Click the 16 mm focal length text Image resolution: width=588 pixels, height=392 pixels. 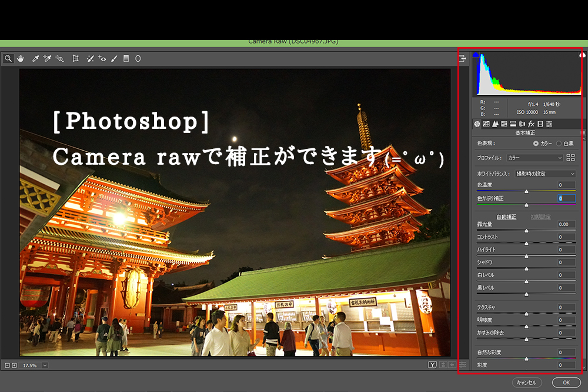tap(549, 112)
